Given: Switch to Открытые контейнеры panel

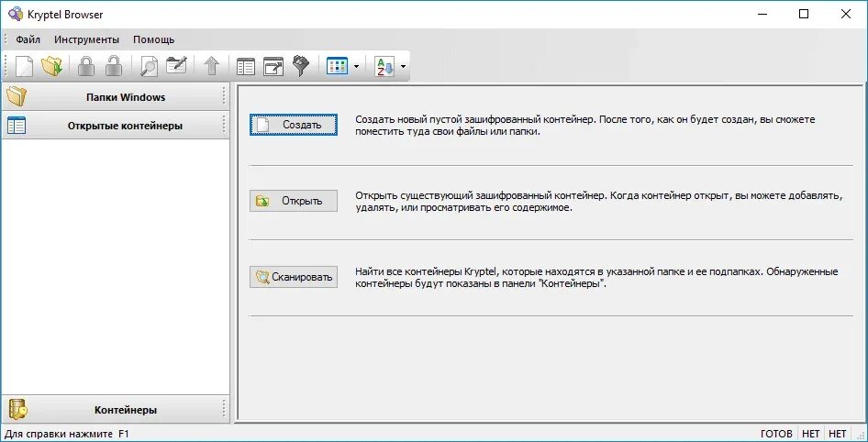Looking at the screenshot, I should [x=115, y=126].
